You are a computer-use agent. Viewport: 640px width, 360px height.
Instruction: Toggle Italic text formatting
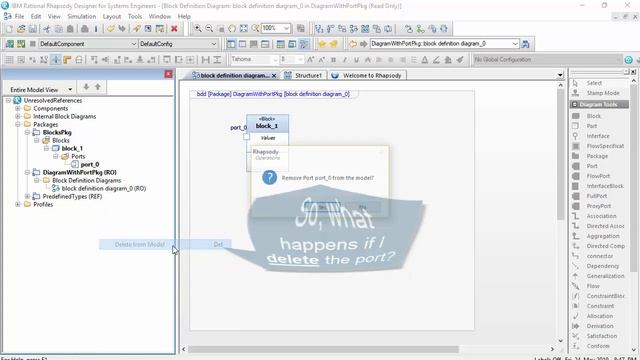345,60
